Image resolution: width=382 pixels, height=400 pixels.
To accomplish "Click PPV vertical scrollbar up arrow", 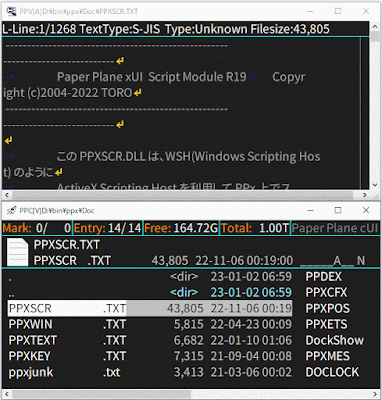I will click(375, 26).
